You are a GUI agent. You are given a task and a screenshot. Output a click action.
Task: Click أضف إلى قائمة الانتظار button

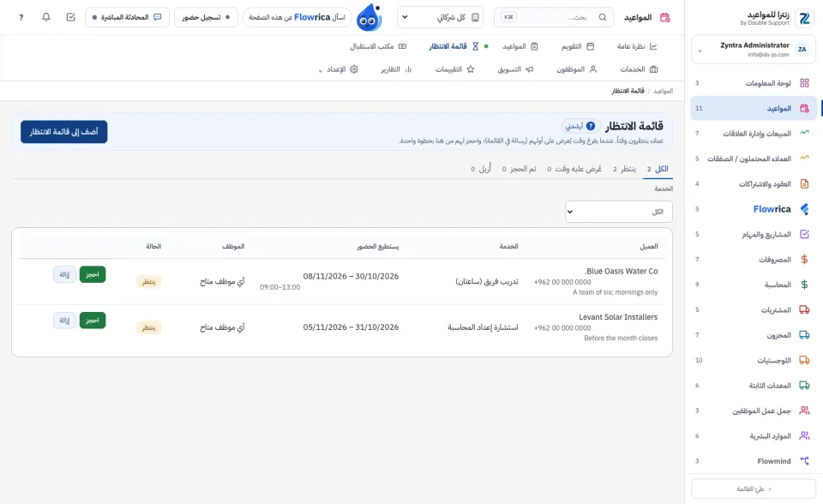click(64, 132)
